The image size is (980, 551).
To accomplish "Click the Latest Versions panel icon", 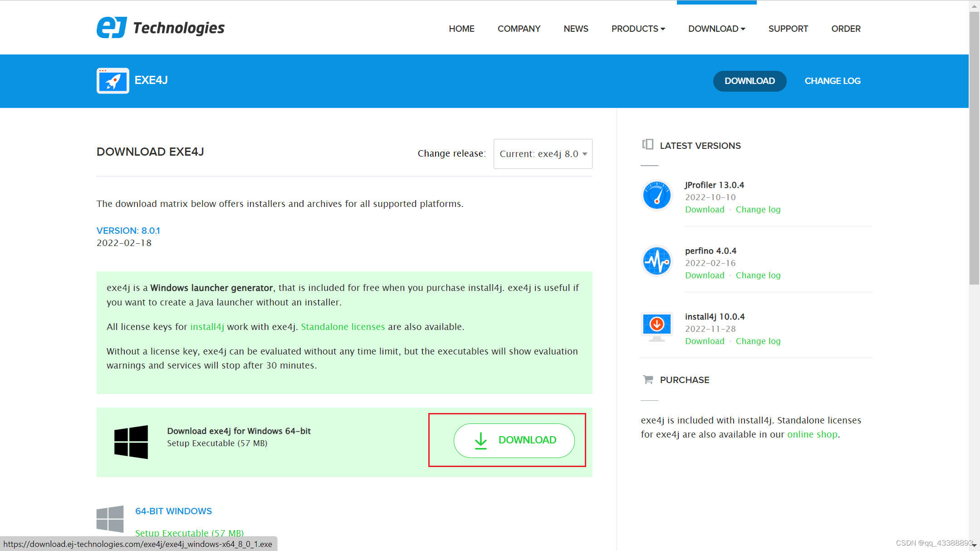I will [647, 145].
